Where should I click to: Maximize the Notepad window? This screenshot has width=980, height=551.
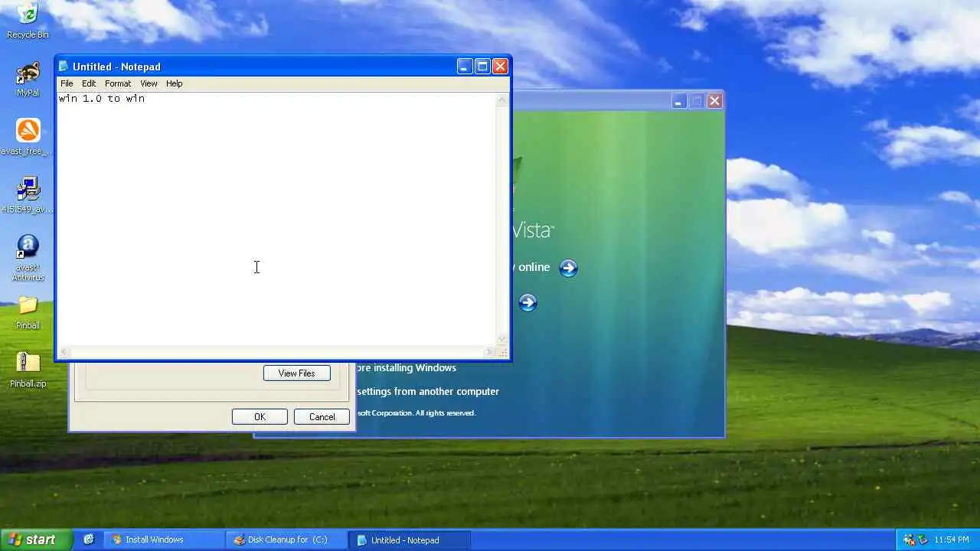coord(482,67)
